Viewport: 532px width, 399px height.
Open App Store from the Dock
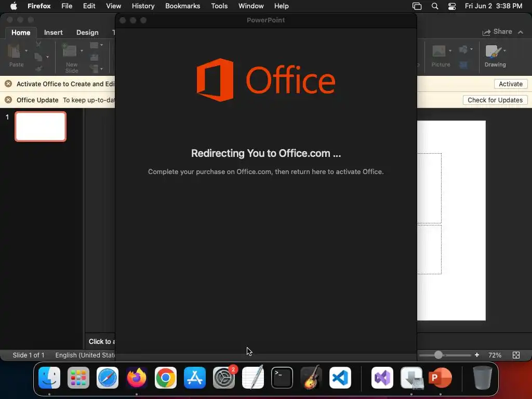pos(195,378)
